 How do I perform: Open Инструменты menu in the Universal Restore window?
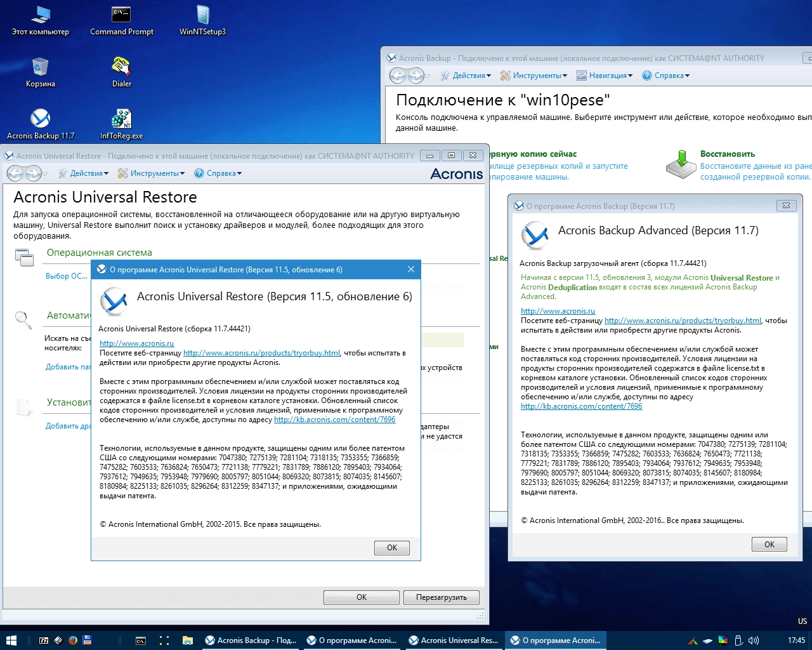click(x=151, y=173)
